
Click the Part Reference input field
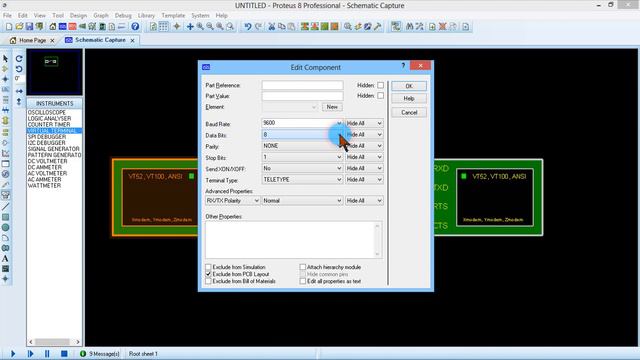(x=302, y=85)
